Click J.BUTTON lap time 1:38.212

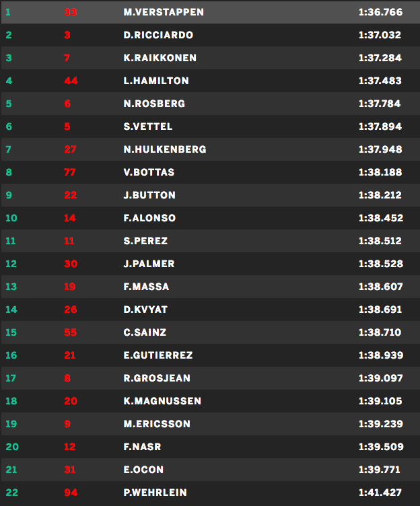380,195
